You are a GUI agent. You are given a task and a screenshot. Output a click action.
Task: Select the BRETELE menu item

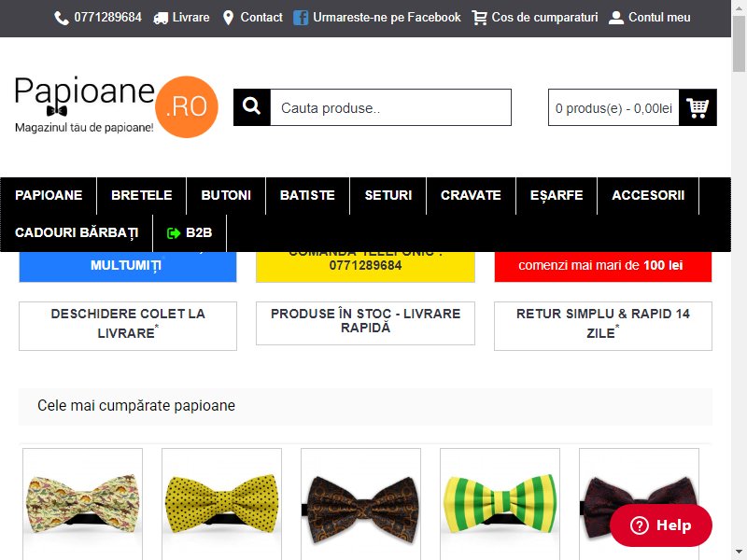pos(142,195)
